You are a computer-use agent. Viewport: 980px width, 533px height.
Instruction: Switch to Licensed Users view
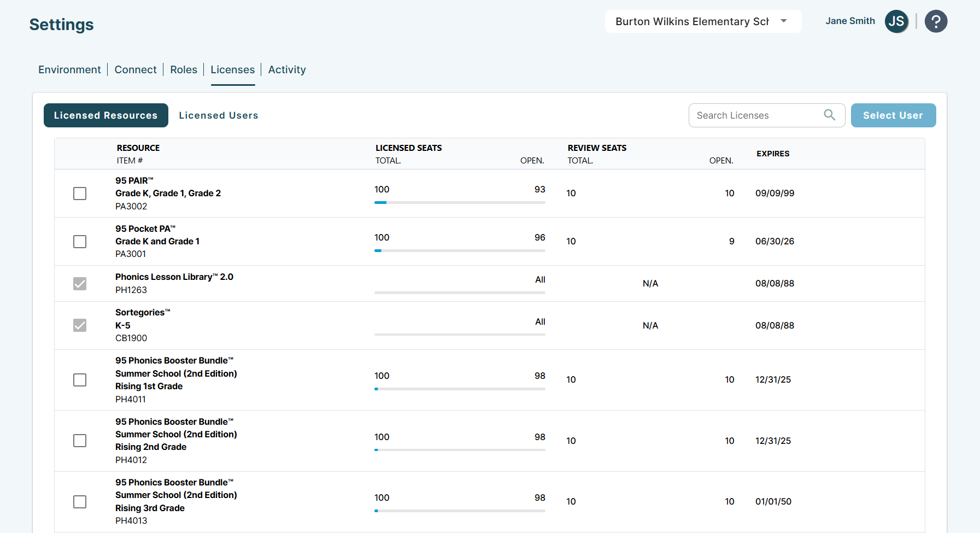pos(219,115)
